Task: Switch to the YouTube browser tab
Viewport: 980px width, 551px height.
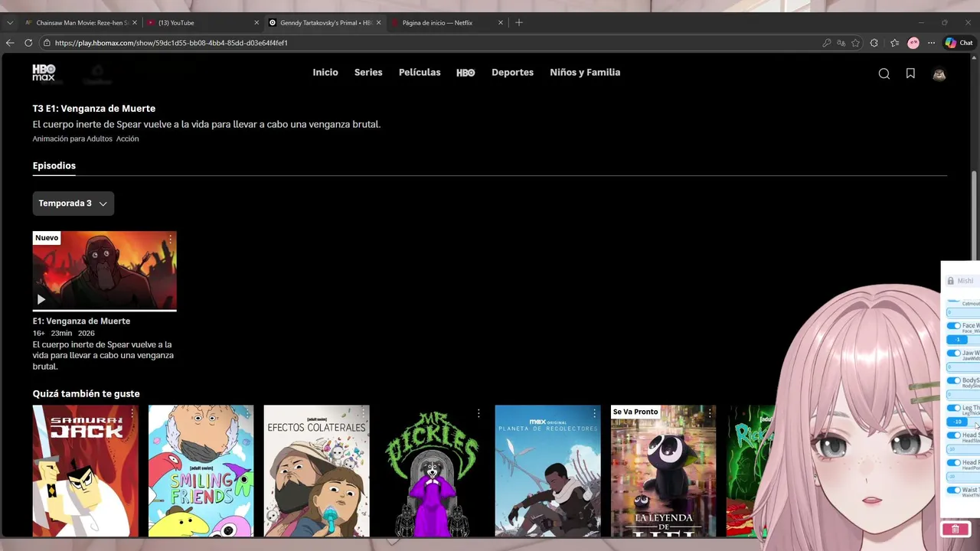Action: pos(203,22)
